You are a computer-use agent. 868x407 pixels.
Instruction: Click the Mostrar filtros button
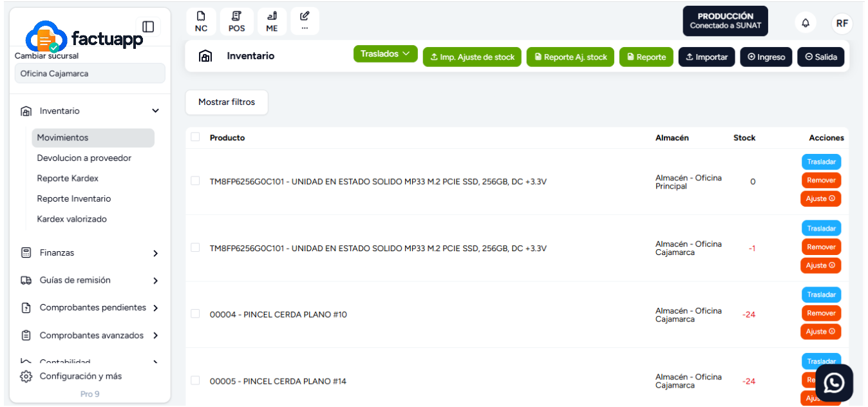227,102
